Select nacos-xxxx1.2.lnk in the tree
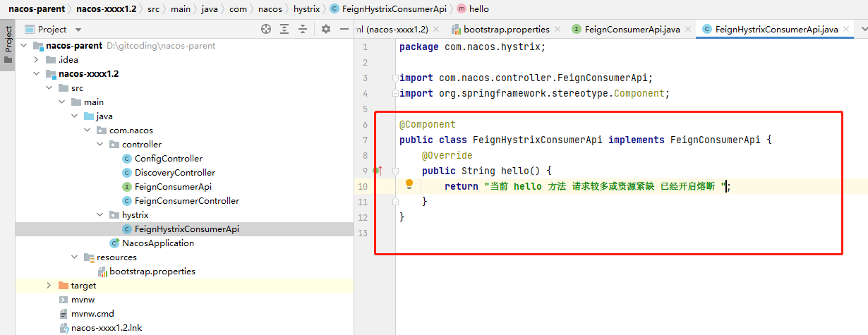868x335 pixels. 107,328
